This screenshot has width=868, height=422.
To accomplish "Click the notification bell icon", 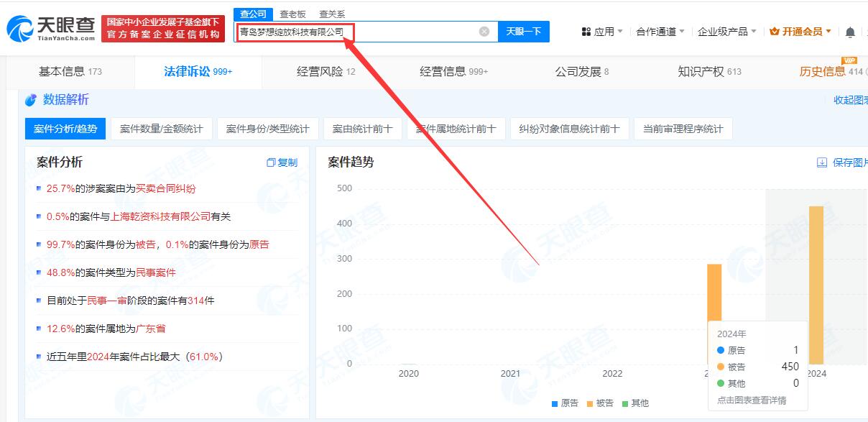I will pyautogui.click(x=850, y=32).
